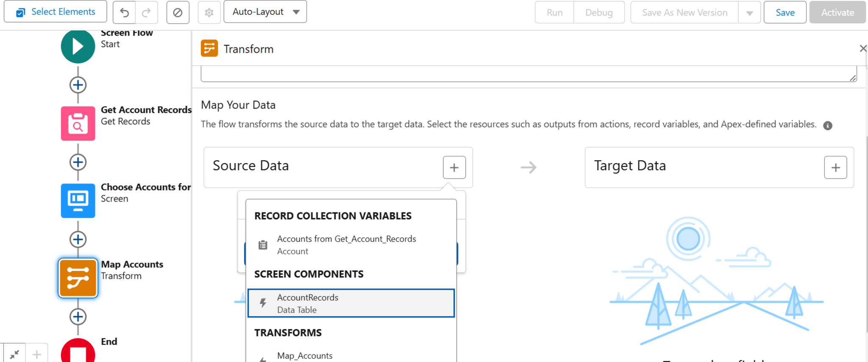Screen dimensions: 868x362
Task: Select AccountRecords Data Table option
Action: (x=351, y=304)
